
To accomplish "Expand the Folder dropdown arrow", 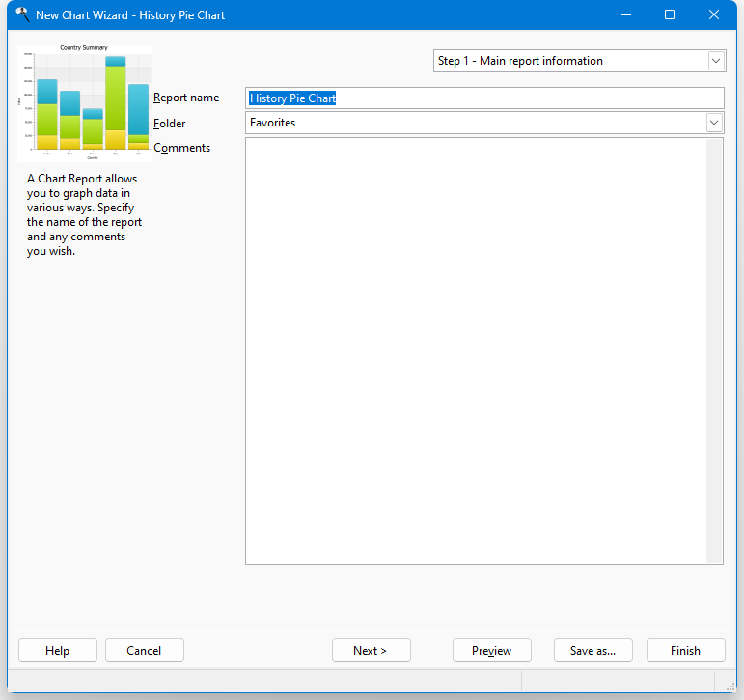I will [x=714, y=123].
